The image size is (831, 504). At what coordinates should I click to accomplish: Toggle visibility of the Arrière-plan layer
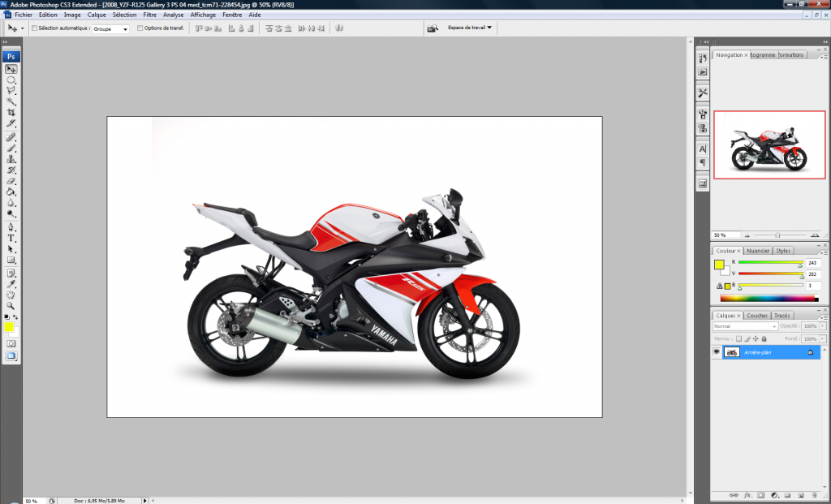pyautogui.click(x=717, y=352)
